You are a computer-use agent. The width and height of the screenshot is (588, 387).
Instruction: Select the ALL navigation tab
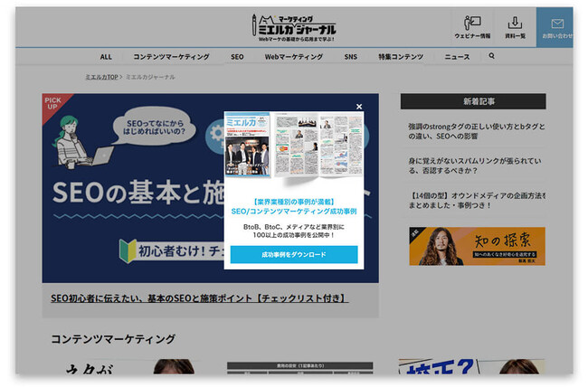point(106,56)
